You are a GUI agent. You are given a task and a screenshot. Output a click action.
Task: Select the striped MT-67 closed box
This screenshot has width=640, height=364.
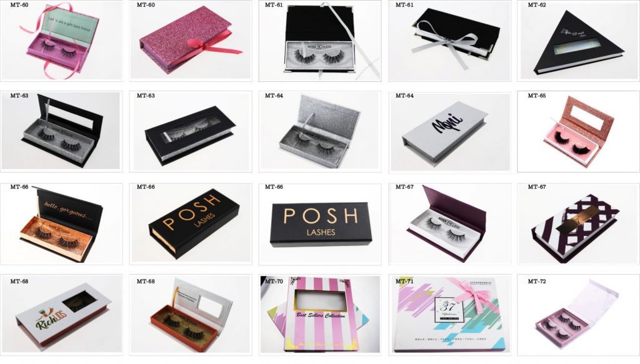pyautogui.click(x=578, y=224)
